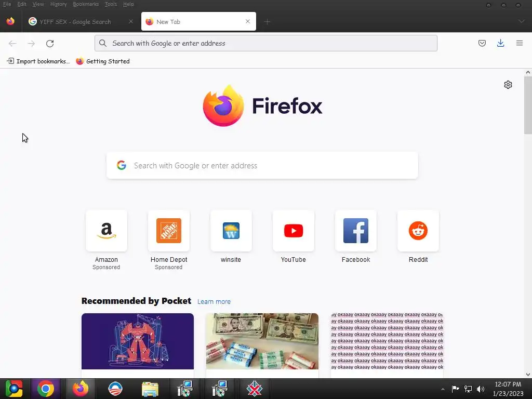Screen dimensions: 532x399
Task: Click the scrollbar up arrow
Action: click(528, 72)
